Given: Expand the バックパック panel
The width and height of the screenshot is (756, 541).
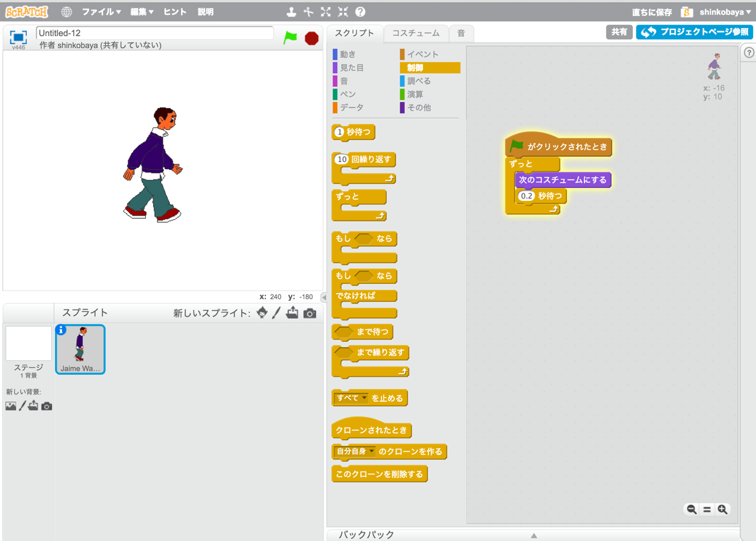Looking at the screenshot, I should tap(533, 536).
